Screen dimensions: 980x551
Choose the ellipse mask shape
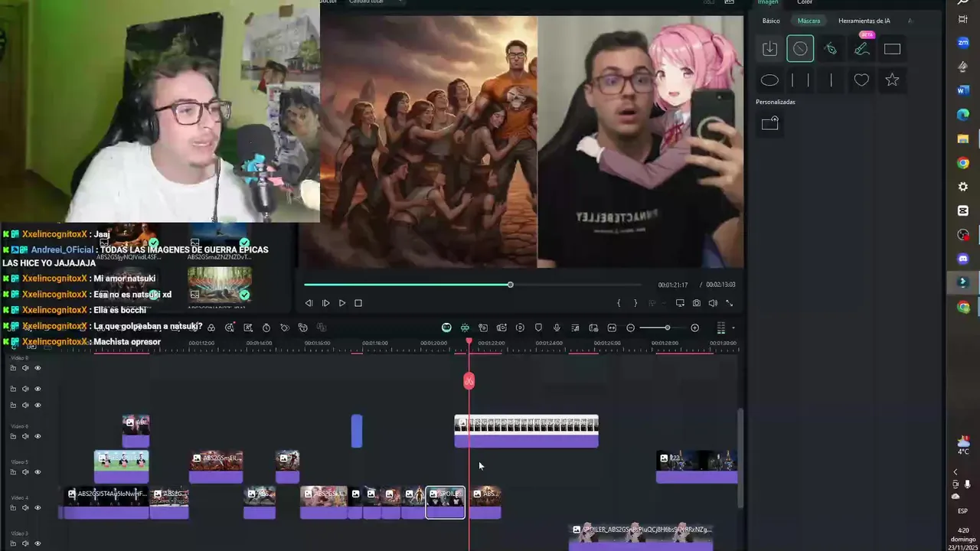point(769,80)
